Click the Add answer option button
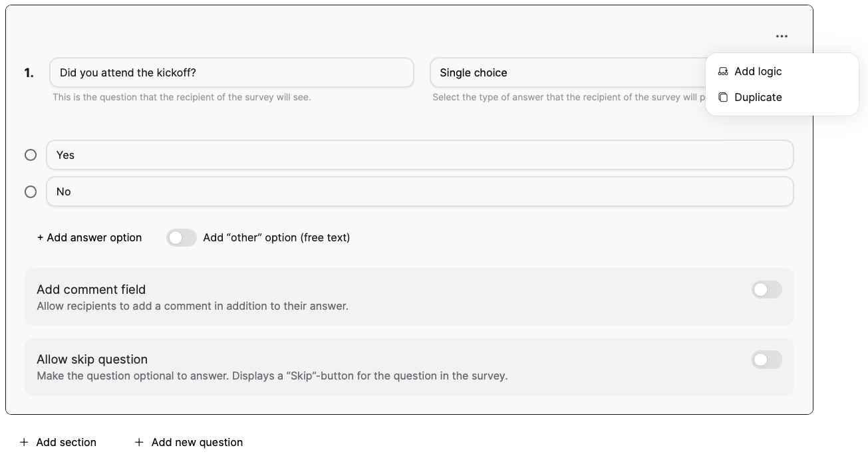The height and width of the screenshot is (460, 868). [x=89, y=238]
